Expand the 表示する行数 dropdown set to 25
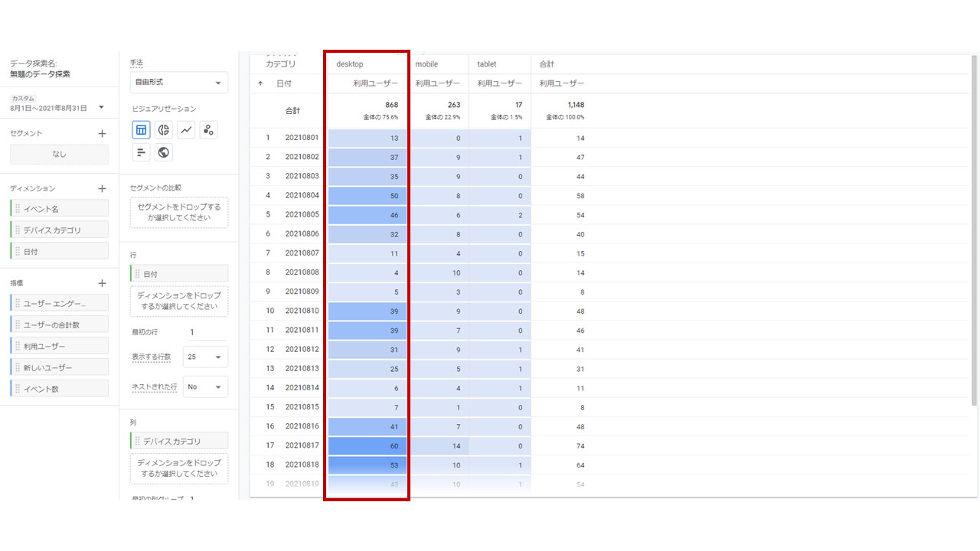The height and width of the screenshot is (551, 980). point(204,357)
